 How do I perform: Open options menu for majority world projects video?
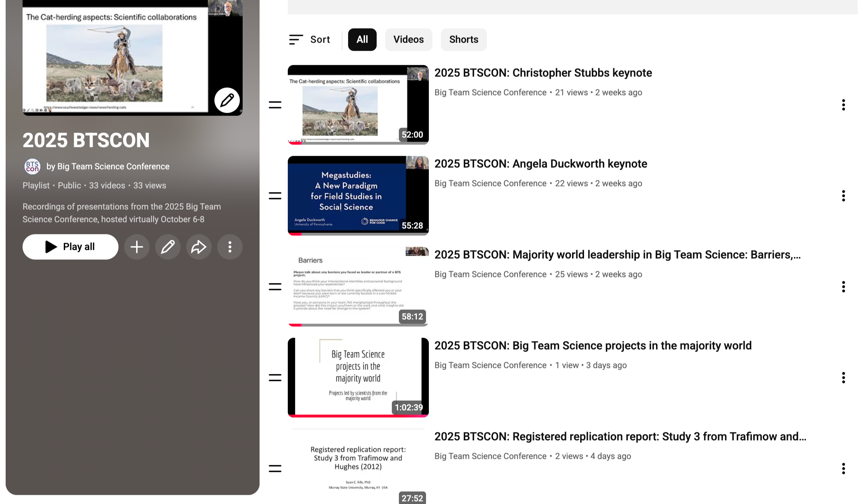[844, 377]
